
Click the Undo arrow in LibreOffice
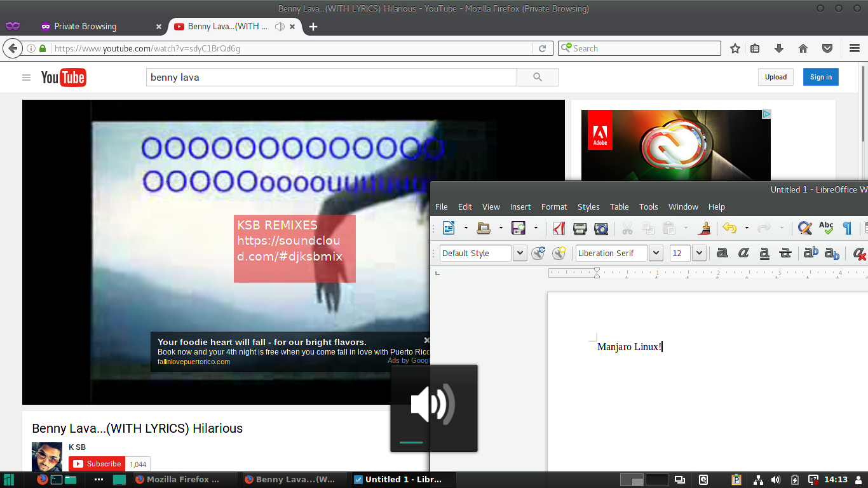pyautogui.click(x=729, y=228)
